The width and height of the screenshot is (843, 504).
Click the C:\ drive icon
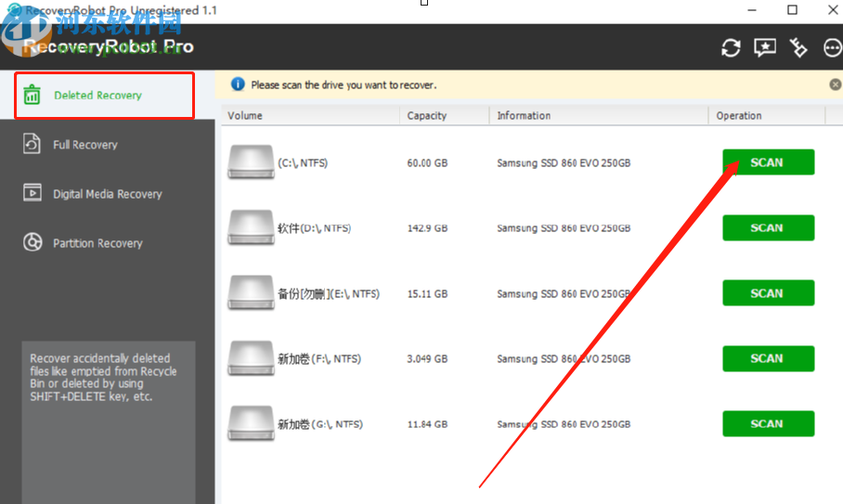coord(251,162)
